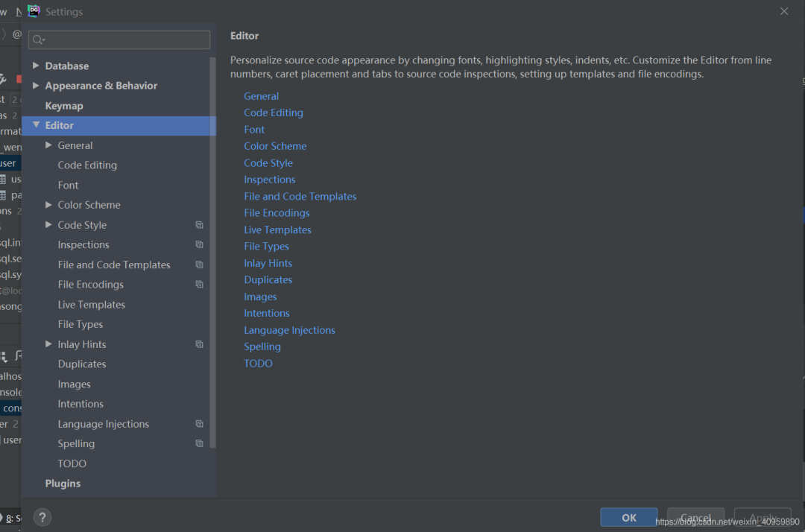The width and height of the screenshot is (805, 532).
Task: Click the project-level icon beside Inspections
Action: [x=199, y=244]
